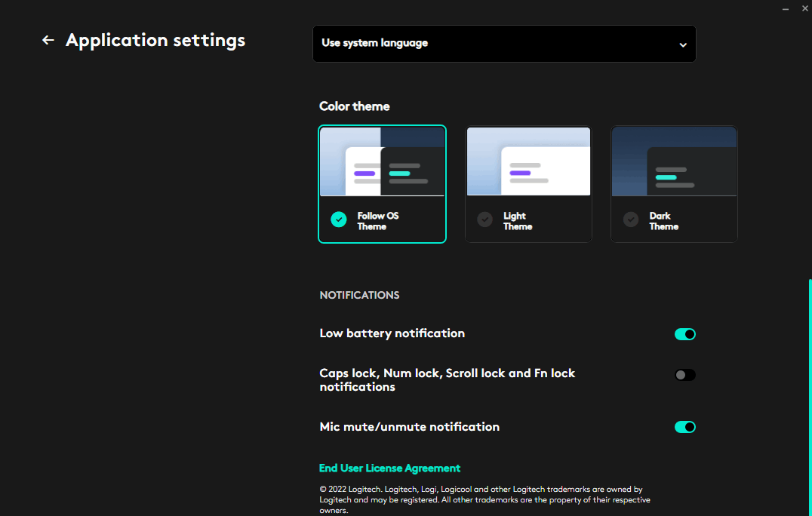Select the Light Theme card

point(528,184)
